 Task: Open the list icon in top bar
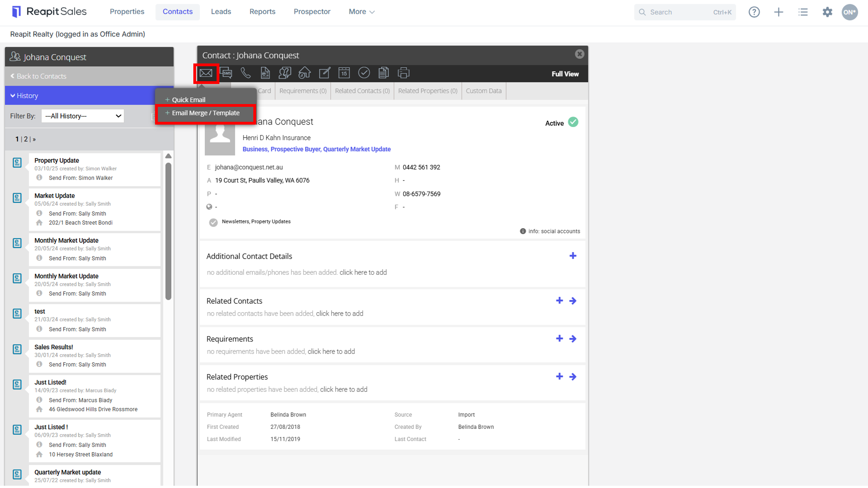pyautogui.click(x=803, y=12)
